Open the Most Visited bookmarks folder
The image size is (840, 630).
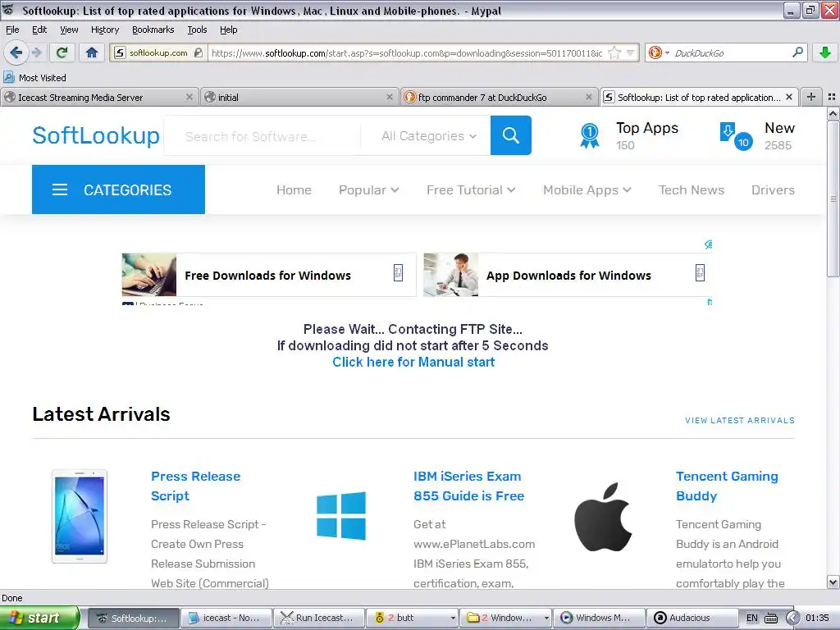(34, 78)
